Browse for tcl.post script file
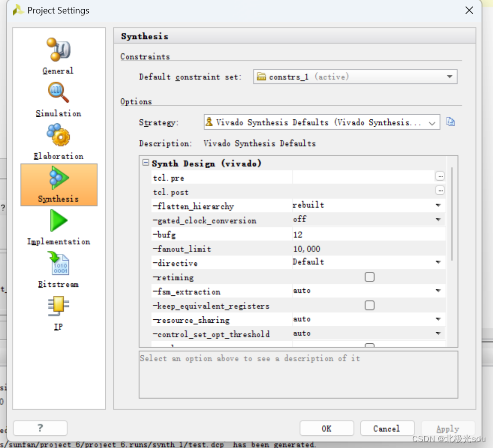The image size is (493, 448). [440, 191]
